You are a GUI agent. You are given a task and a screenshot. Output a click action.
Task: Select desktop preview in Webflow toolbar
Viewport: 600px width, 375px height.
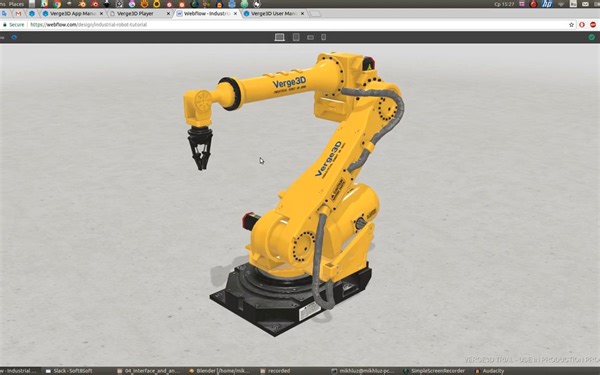coord(280,37)
